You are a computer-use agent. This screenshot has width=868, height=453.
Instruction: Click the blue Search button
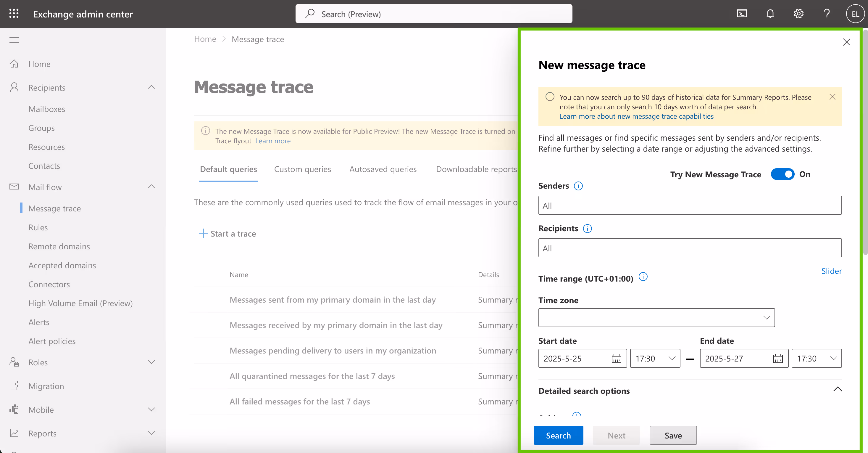(558, 436)
